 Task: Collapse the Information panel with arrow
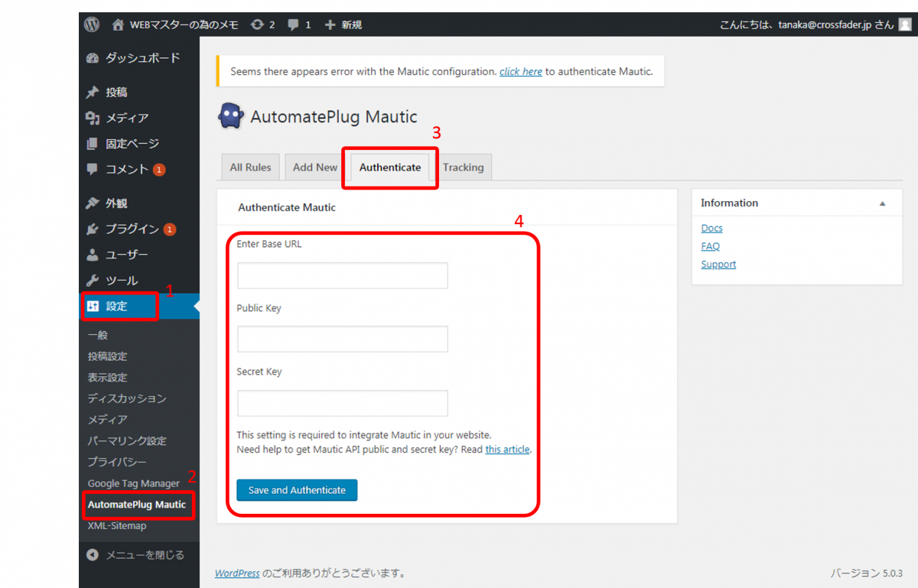882,203
